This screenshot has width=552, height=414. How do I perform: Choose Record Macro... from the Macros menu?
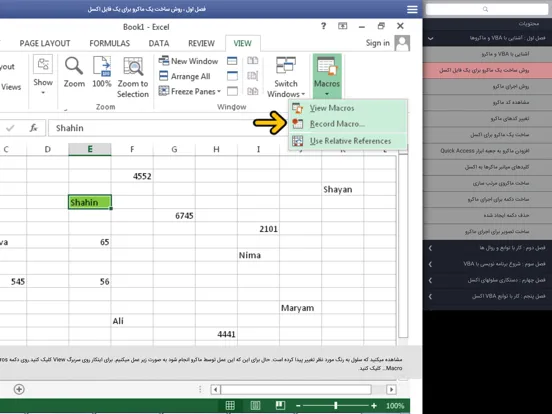[348, 124]
